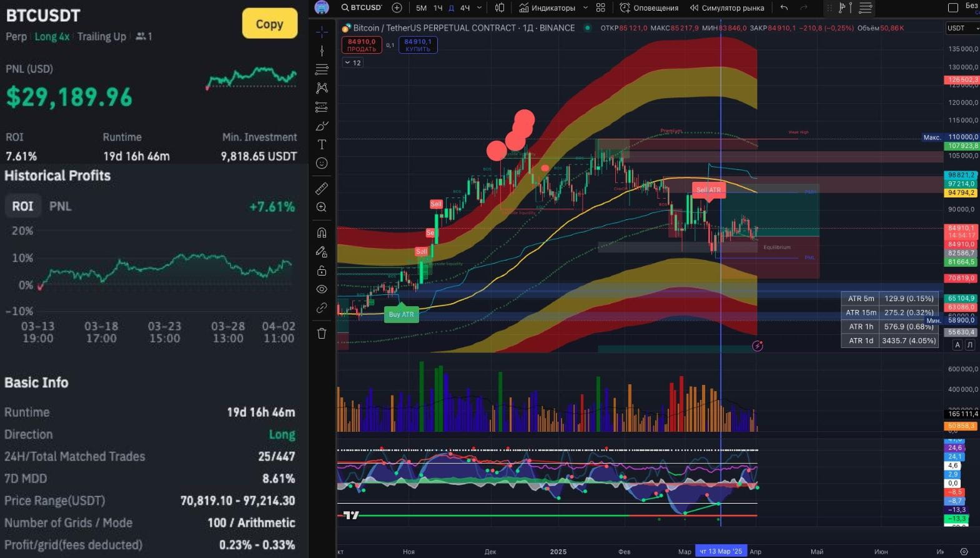Select the brush drawing tool
The width and height of the screenshot is (980, 558).
322,126
